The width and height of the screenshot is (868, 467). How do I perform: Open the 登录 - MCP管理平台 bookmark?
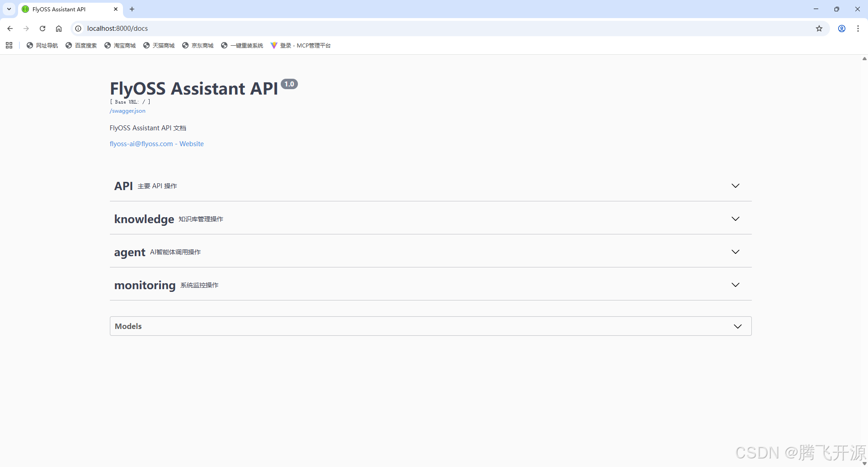pos(301,45)
